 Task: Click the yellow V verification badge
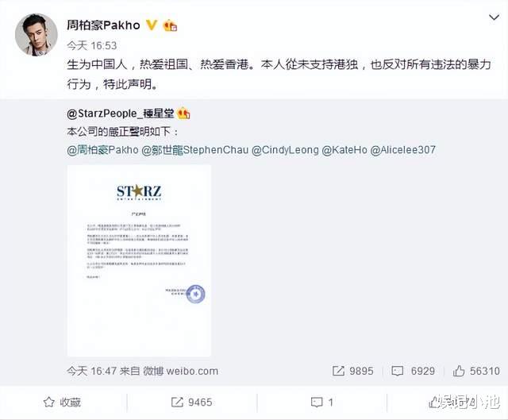point(152,25)
